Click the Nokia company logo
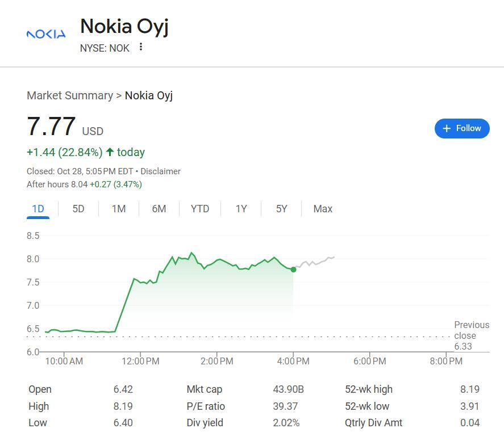This screenshot has width=504, height=441. 45,35
